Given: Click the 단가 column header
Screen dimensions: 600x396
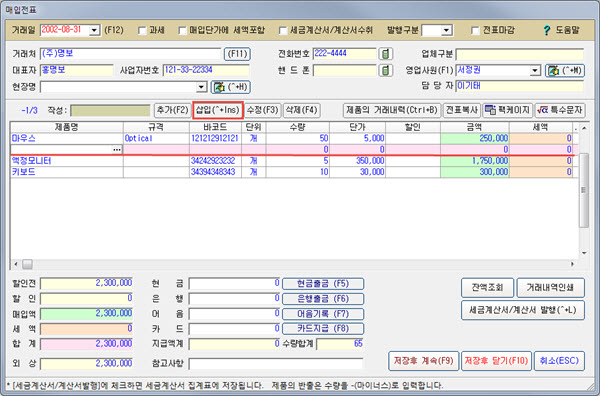Looking at the screenshot, I should pyautogui.click(x=357, y=127).
